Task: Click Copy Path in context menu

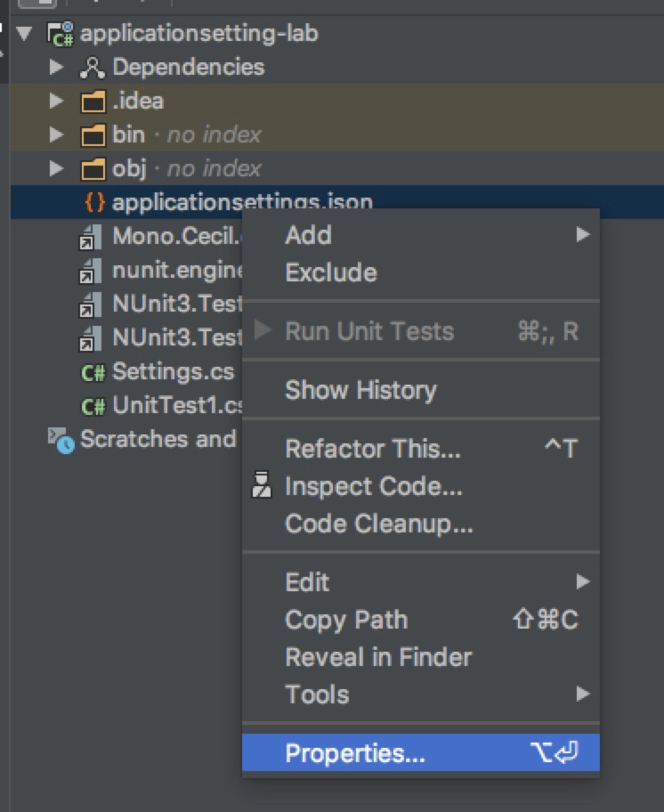Action: (x=346, y=620)
